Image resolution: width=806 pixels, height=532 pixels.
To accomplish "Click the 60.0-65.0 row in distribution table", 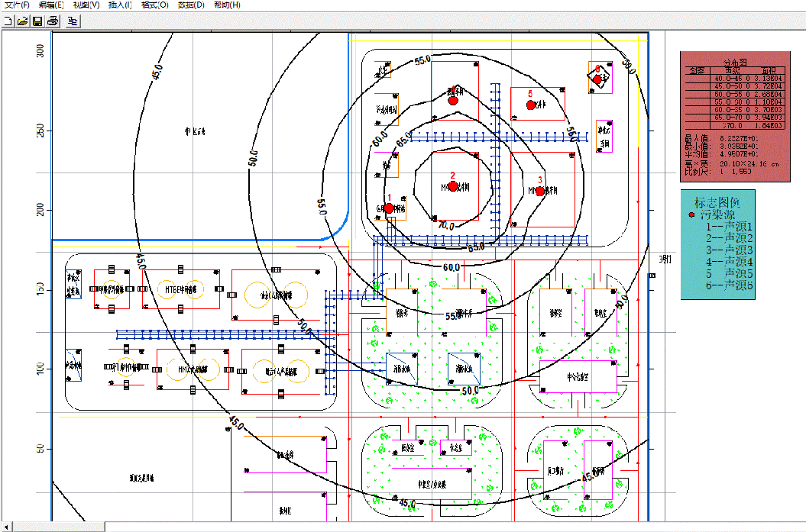I will coord(736,109).
